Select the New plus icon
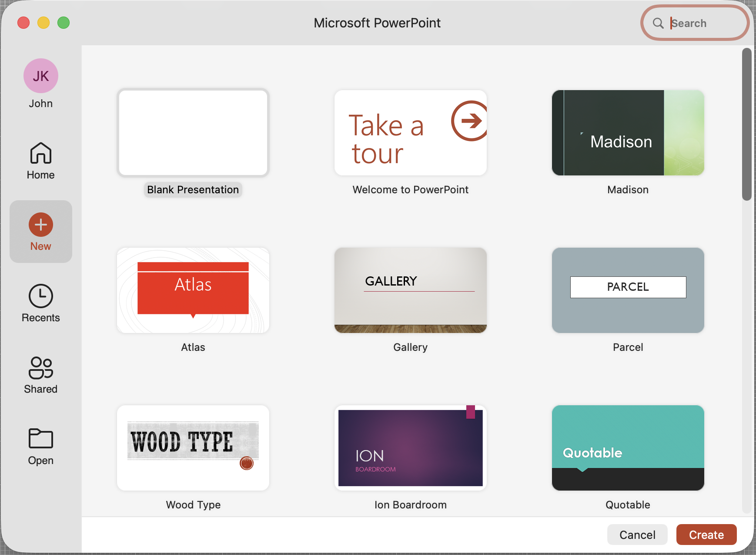The height and width of the screenshot is (555, 756). [41, 225]
